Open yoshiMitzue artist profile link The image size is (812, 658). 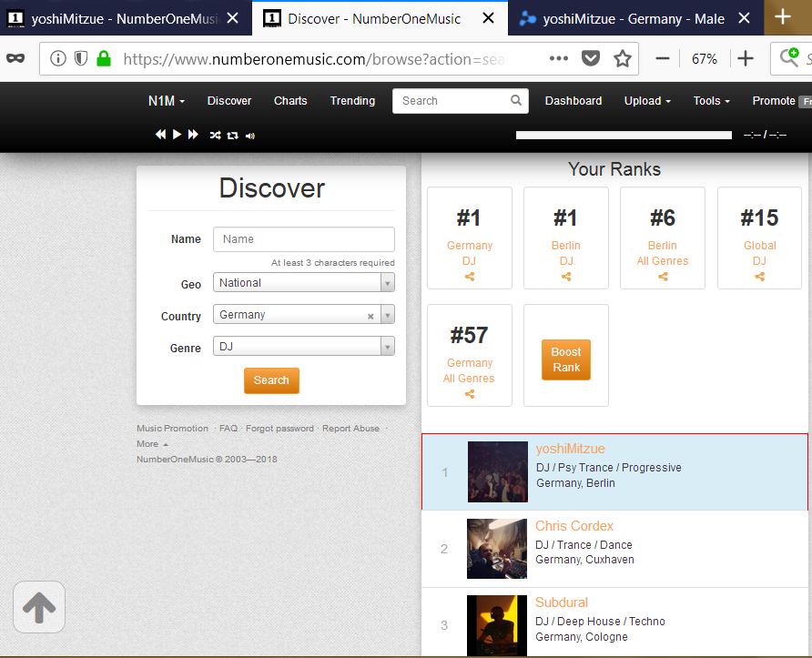570,449
